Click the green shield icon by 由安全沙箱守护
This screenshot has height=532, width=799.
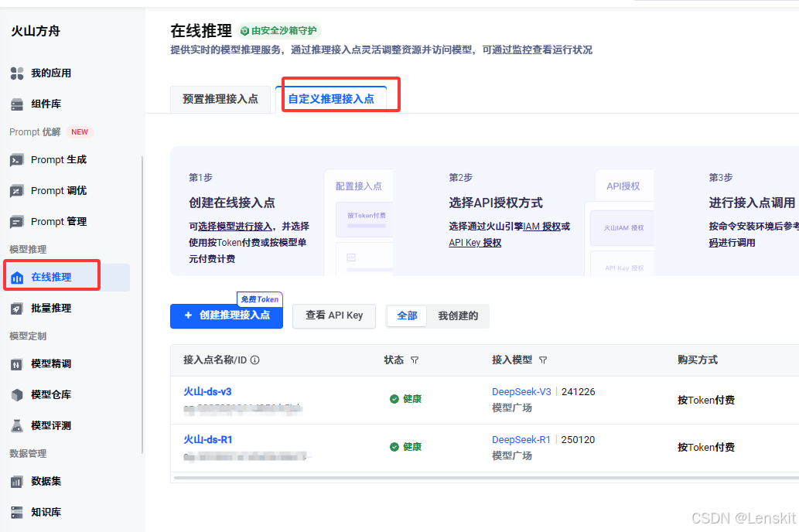pyautogui.click(x=244, y=31)
